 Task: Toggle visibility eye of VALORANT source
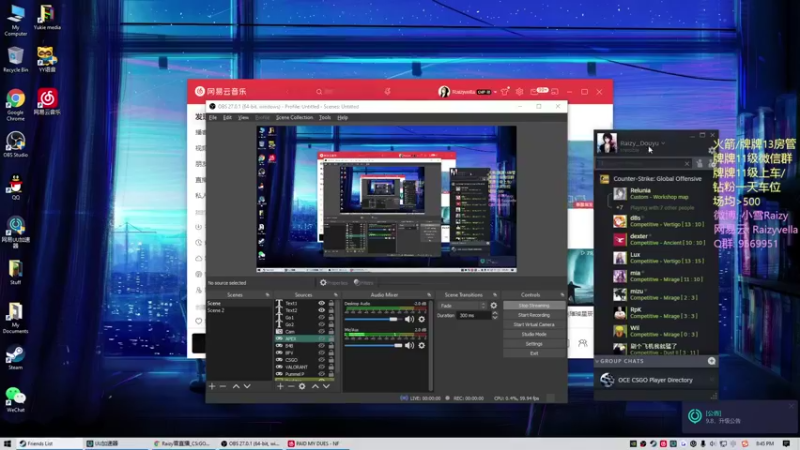coord(321,367)
